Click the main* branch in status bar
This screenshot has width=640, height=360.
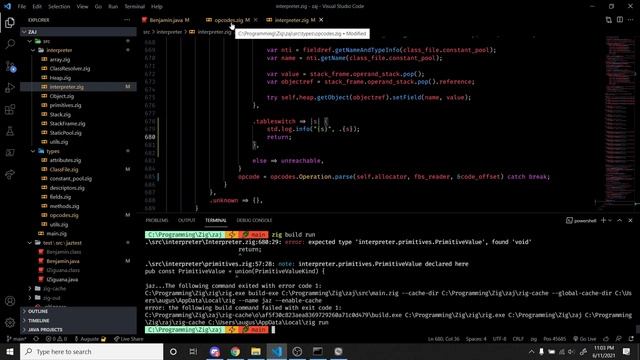point(16,339)
